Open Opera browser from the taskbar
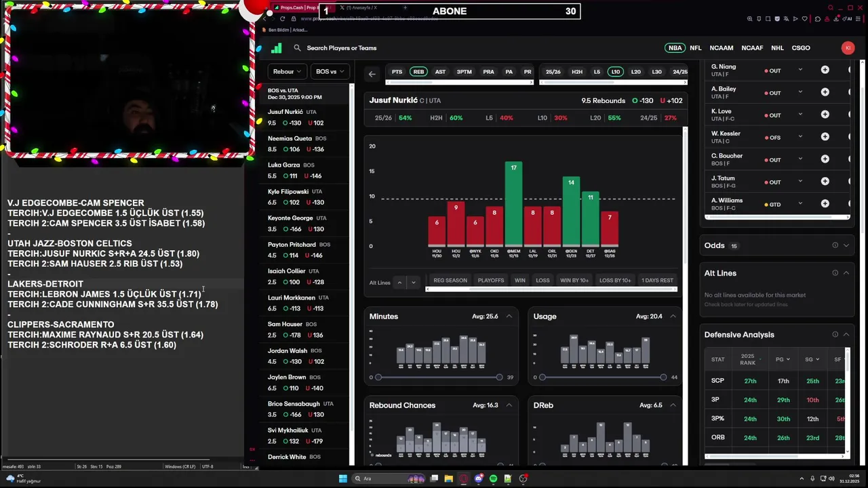The image size is (868, 488). pos(463,479)
